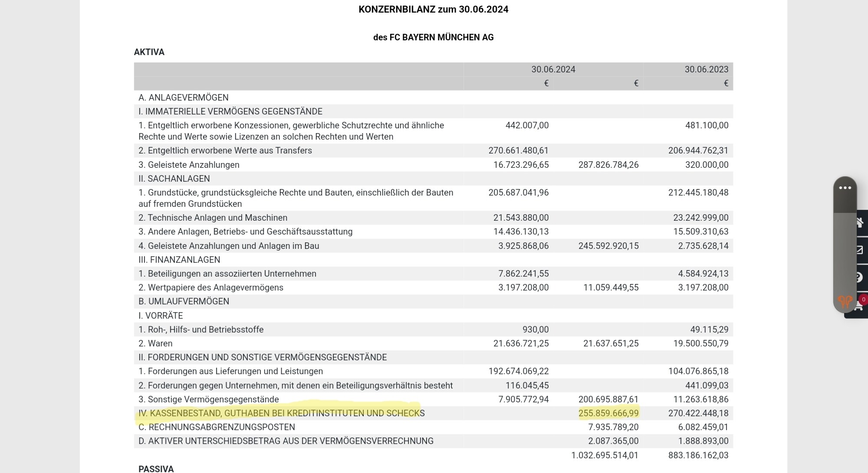The image size is (868, 473).
Task: Select 'C. RECHNUNGSABGRENZUNGSPOSTEN' row
Action: click(x=433, y=427)
